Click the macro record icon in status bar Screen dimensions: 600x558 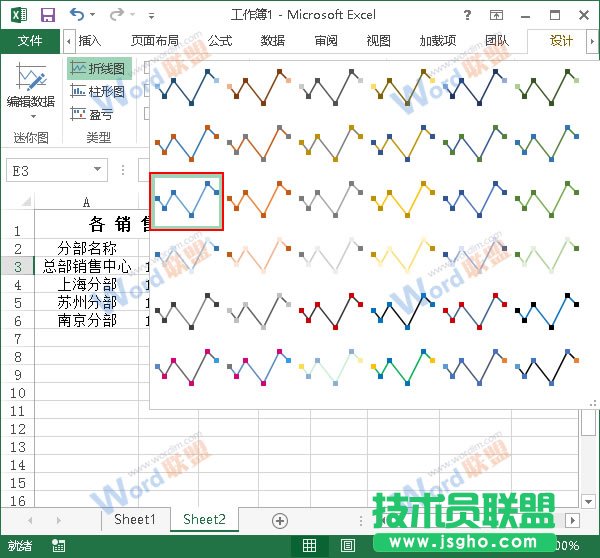click(x=59, y=546)
